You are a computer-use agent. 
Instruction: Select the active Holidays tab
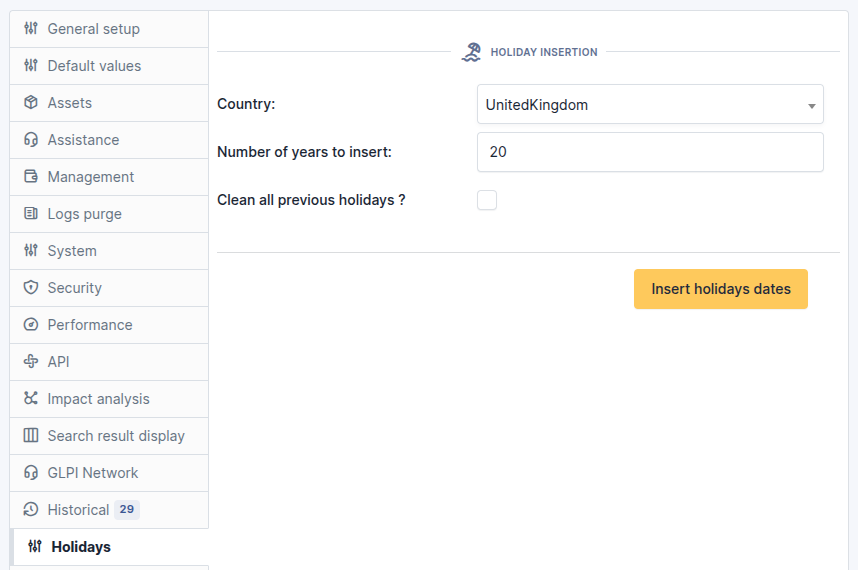[x=81, y=547]
